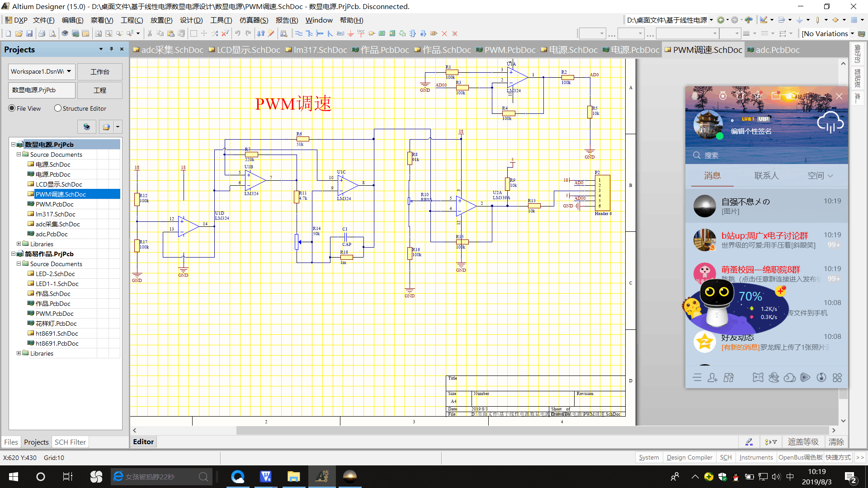Collapse the 简易作品.PrjPcb project node

pos(13,254)
